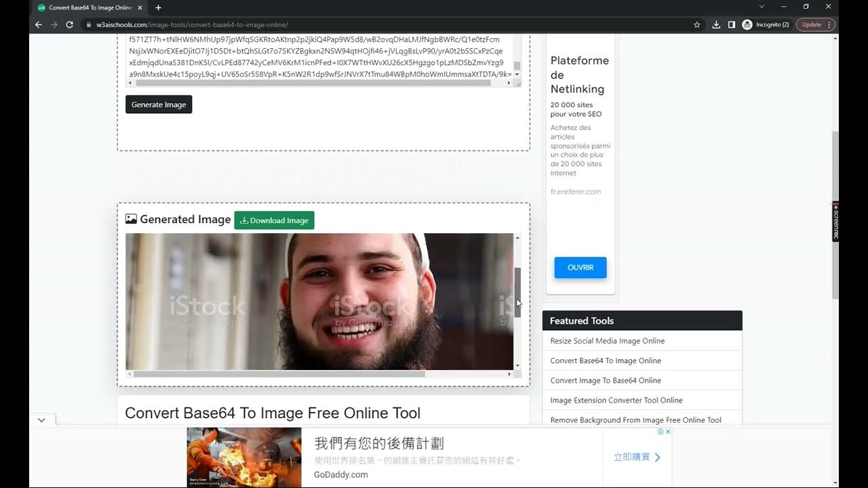Click the 立即購買 button in banner ad
Viewport: 868px width, 488px height.
click(x=637, y=457)
